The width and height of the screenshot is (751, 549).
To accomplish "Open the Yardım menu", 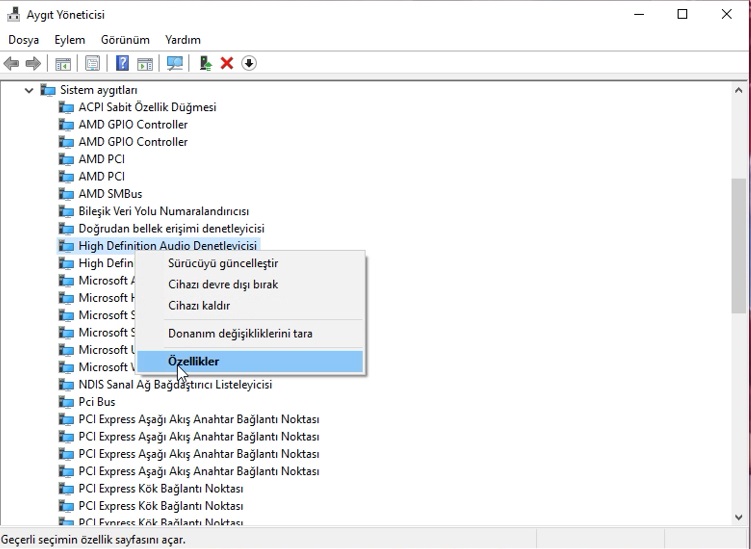I will [182, 40].
